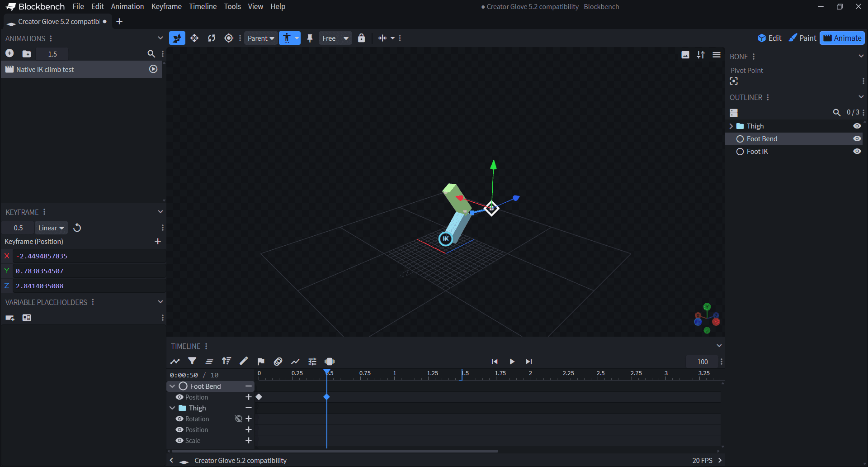Open the Parent transform space dropdown
Image resolution: width=868 pixels, height=467 pixels.
click(261, 38)
